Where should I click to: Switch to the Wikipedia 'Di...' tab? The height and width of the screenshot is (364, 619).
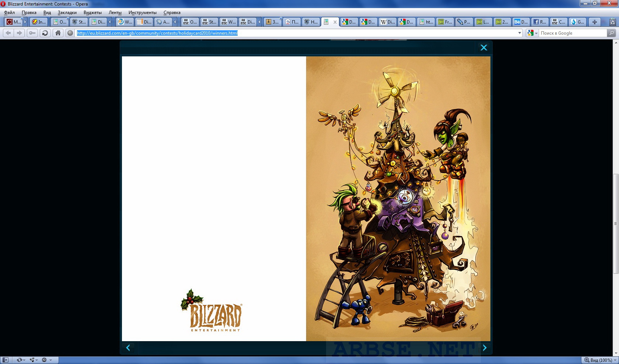(387, 22)
